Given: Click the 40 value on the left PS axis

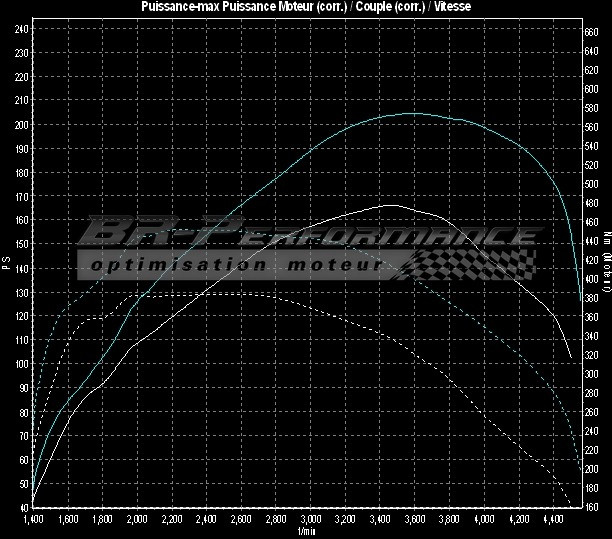Looking at the screenshot, I should coord(21,507).
